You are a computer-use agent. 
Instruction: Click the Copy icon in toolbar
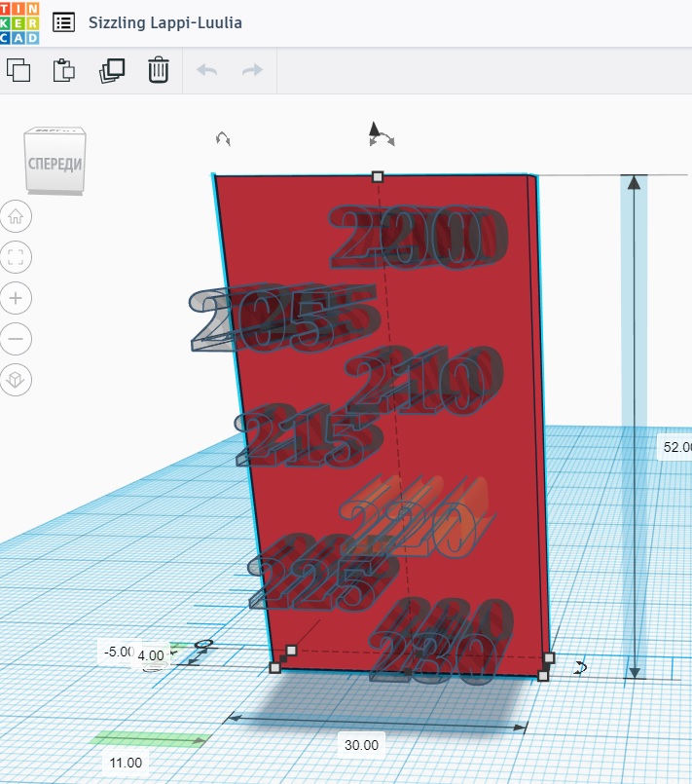(x=18, y=70)
